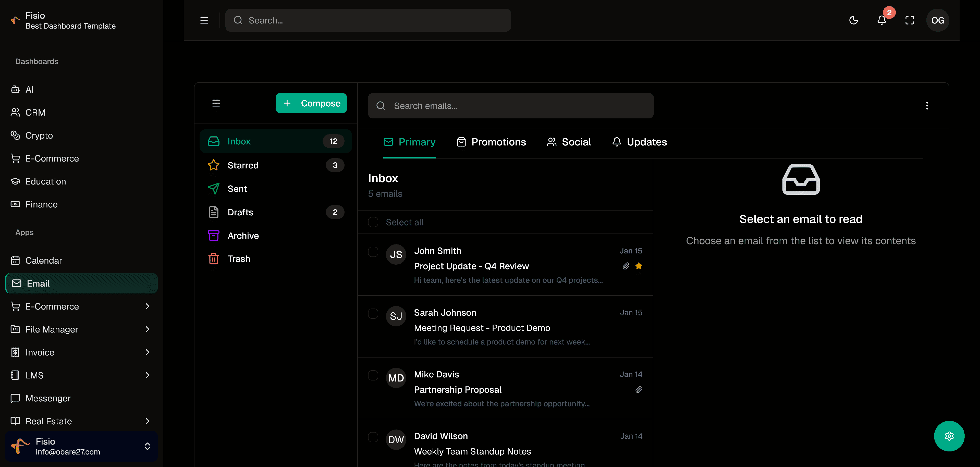Expand the Invoice submenu chevron
The height and width of the screenshot is (467, 980).
(x=147, y=352)
